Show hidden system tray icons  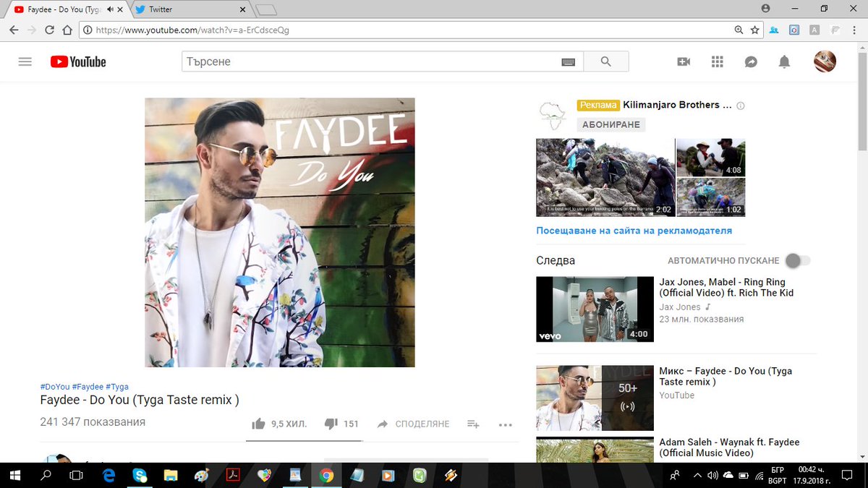[697, 475]
